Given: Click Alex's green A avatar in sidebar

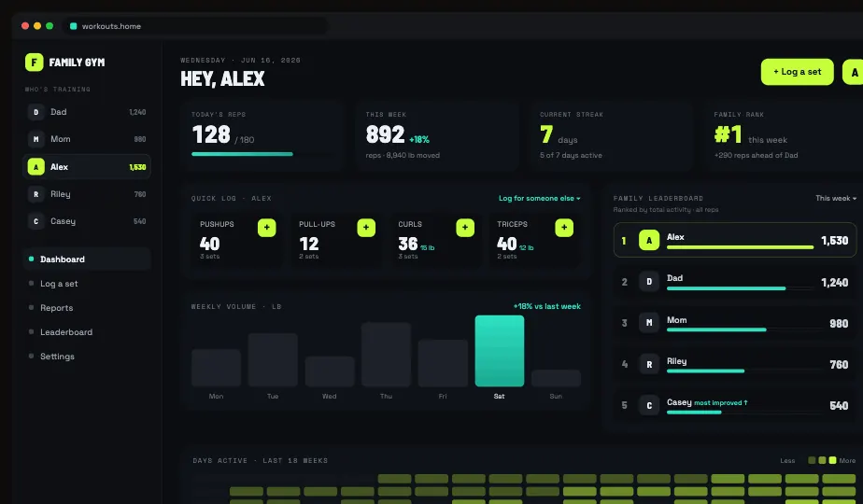Looking at the screenshot, I should 35,167.
